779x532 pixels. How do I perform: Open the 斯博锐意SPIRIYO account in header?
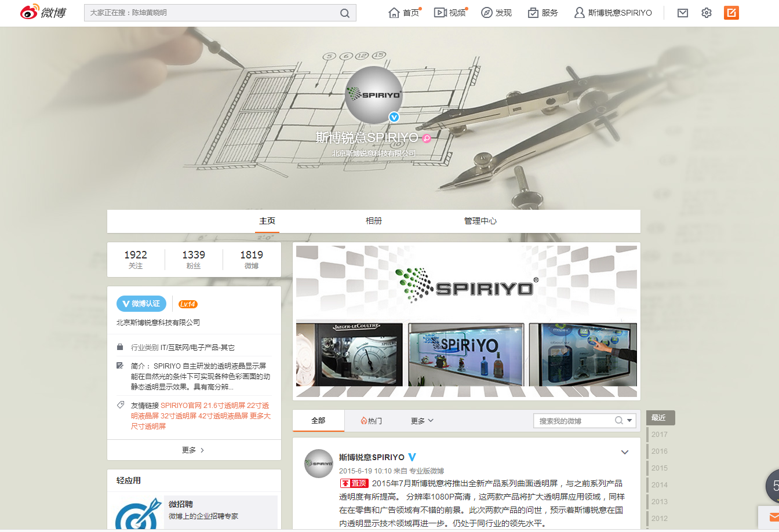click(x=613, y=13)
